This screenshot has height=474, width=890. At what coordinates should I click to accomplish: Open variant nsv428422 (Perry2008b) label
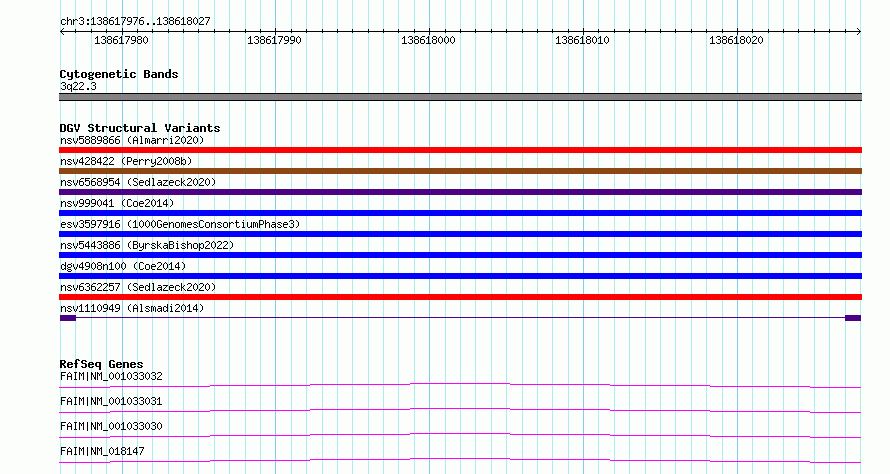(x=126, y=161)
